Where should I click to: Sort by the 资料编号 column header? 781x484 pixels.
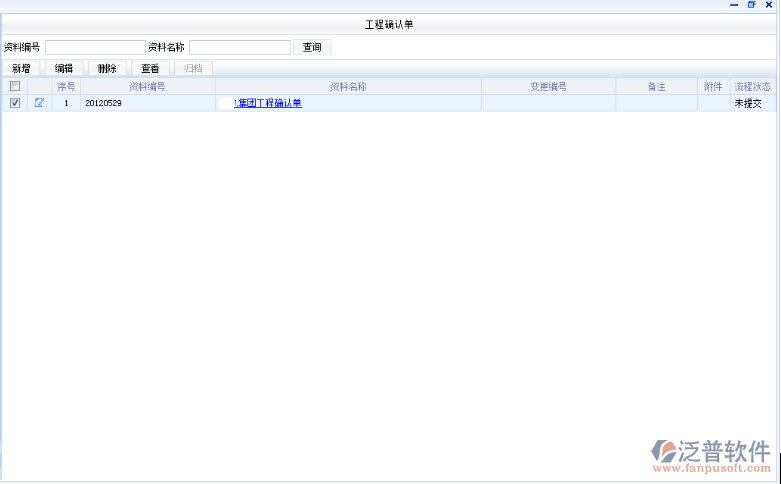point(147,87)
